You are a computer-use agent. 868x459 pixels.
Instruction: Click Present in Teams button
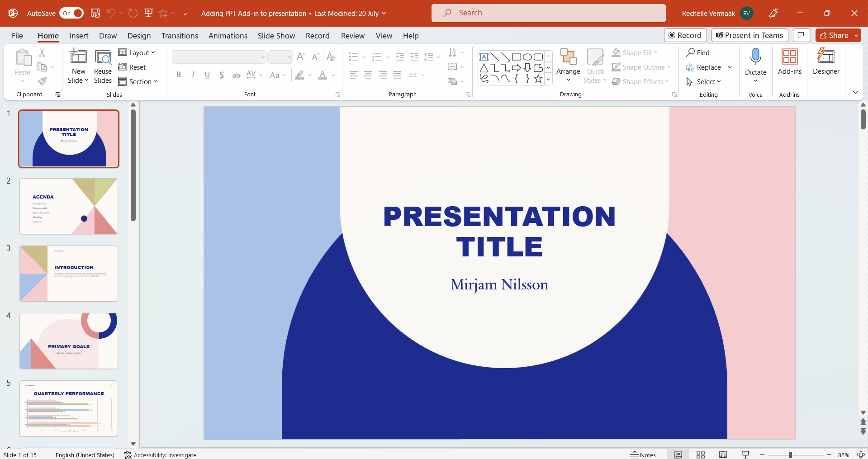click(x=749, y=35)
